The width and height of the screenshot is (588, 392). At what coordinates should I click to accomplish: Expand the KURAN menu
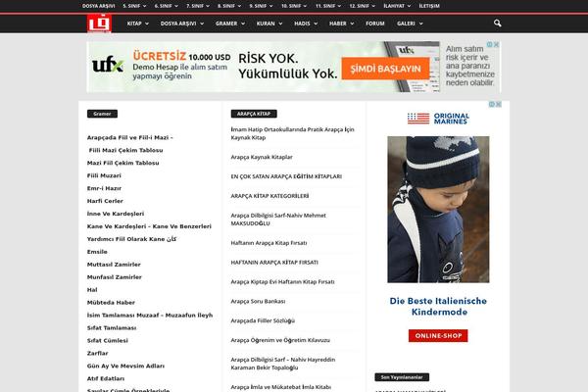(269, 24)
